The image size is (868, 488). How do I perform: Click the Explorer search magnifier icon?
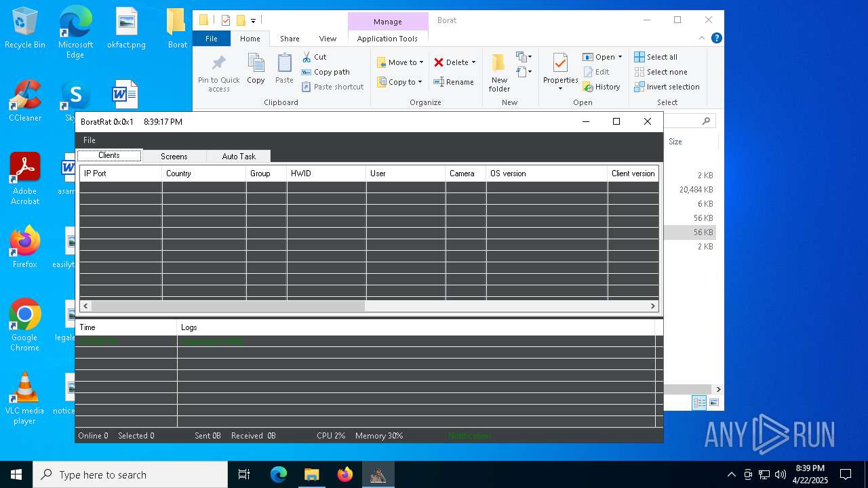pos(706,121)
